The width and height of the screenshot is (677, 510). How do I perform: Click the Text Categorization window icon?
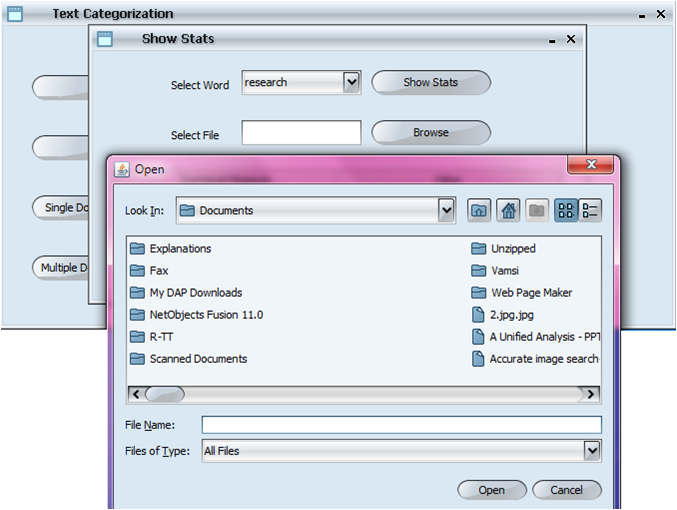(15, 14)
